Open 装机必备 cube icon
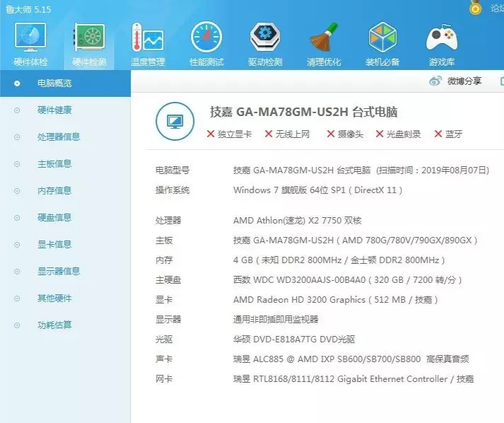This screenshot has width=504, height=423. [382, 37]
